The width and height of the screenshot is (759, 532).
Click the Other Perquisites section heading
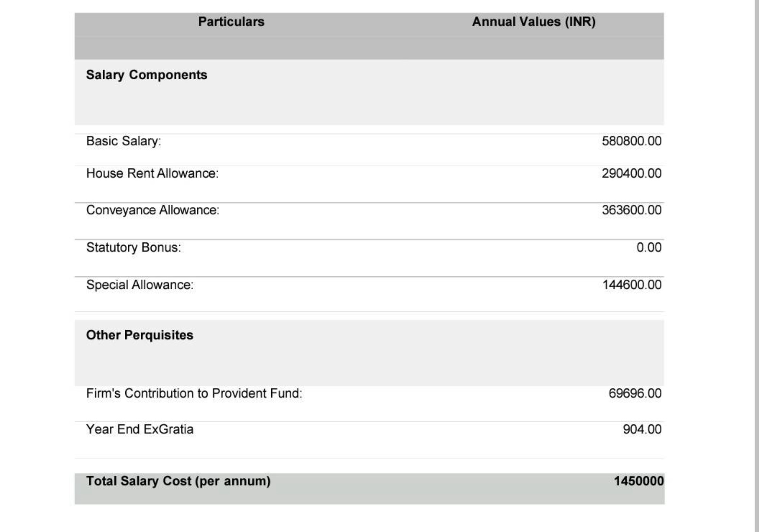coord(140,335)
